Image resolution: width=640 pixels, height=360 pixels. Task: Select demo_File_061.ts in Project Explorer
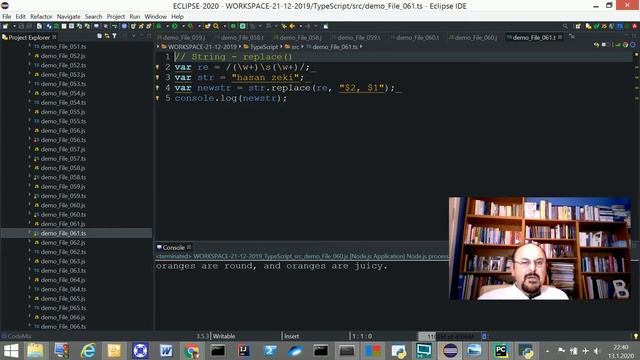click(63, 233)
